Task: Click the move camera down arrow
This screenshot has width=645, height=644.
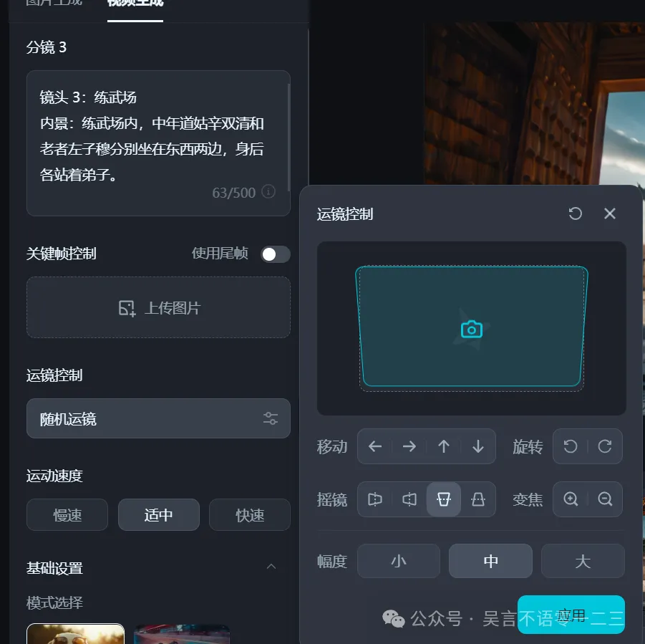Action: 478,447
